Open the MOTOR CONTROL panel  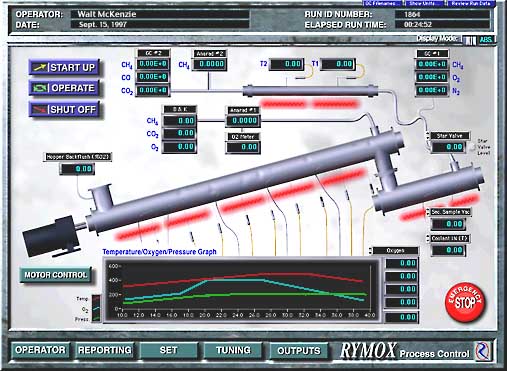point(55,275)
